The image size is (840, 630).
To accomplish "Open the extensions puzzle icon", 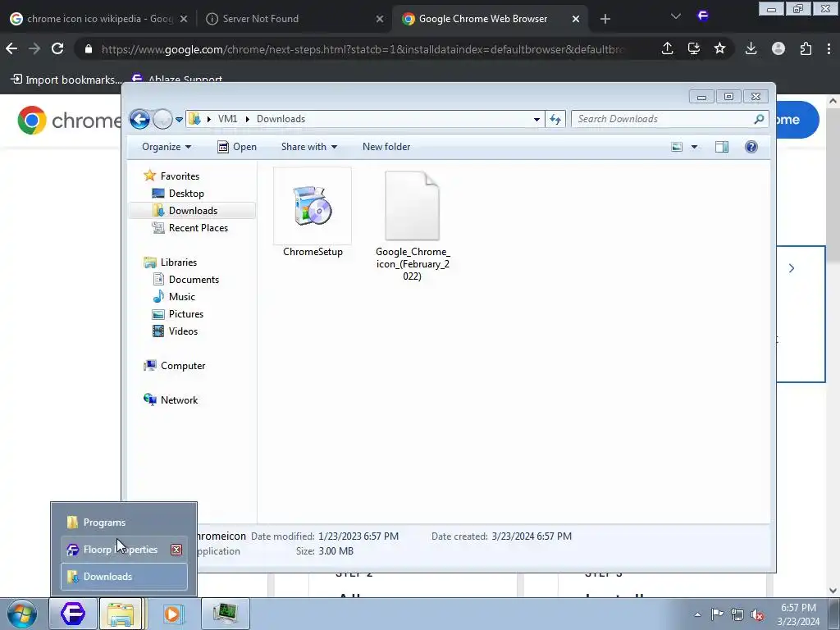I will 806,48.
